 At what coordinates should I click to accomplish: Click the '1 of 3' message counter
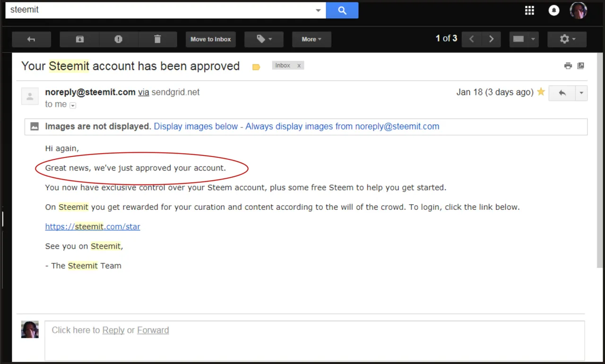tap(446, 39)
